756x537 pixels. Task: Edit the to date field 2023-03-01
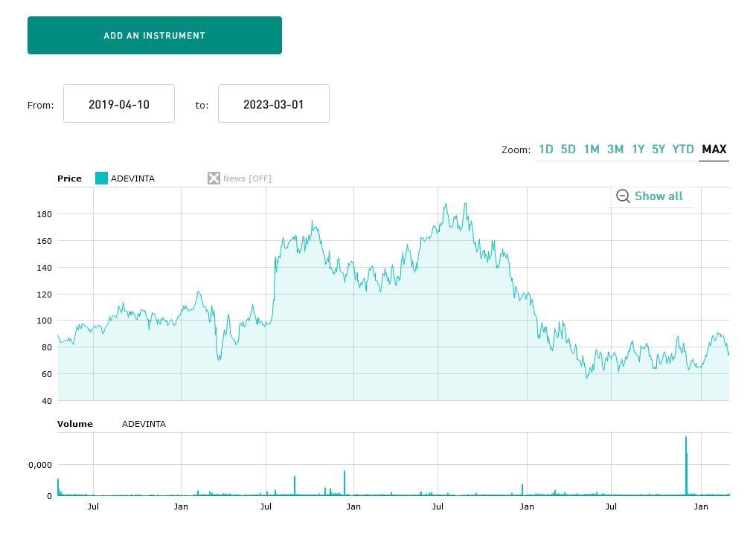pyautogui.click(x=274, y=104)
